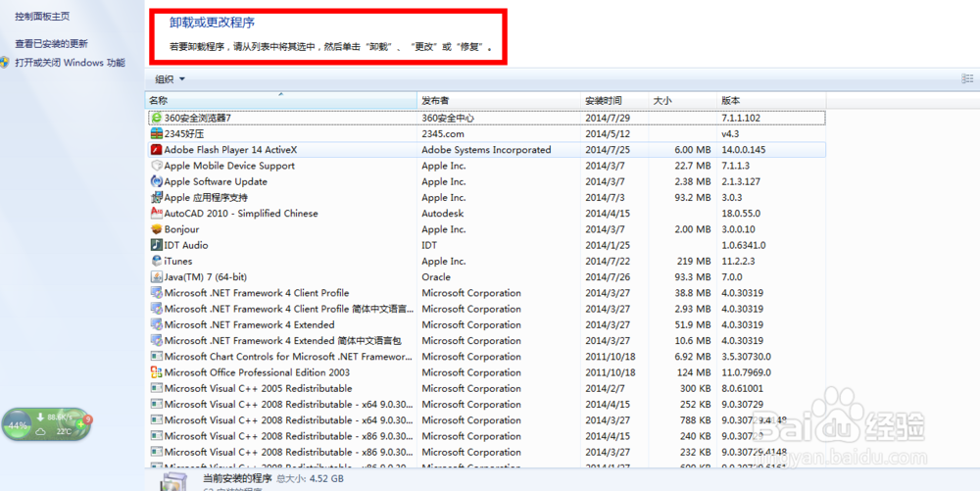
Task: Click the Adobe Flash Player icon
Action: point(156,149)
